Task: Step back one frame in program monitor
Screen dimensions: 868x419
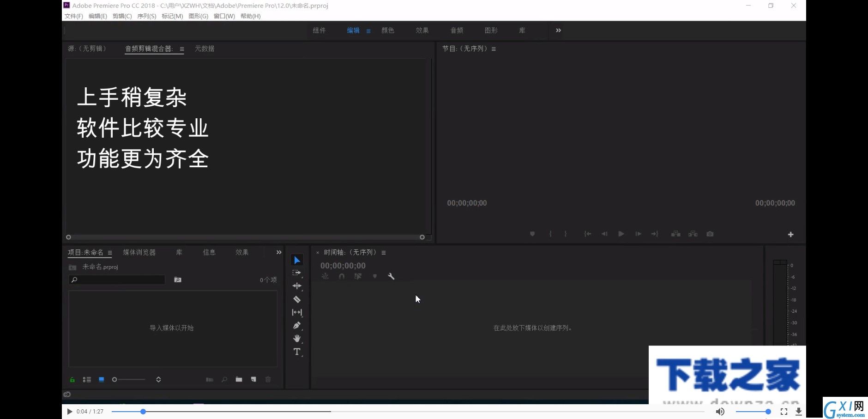Action: click(x=604, y=234)
